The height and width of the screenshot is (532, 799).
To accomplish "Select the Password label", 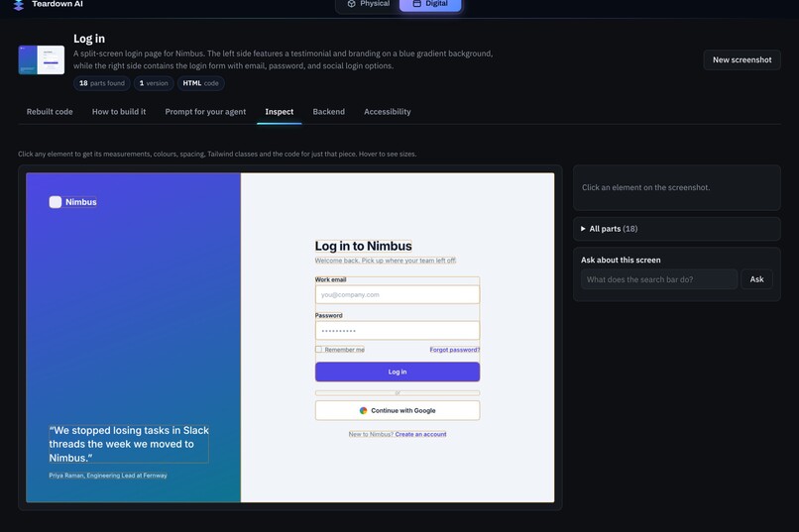I will [x=329, y=315].
